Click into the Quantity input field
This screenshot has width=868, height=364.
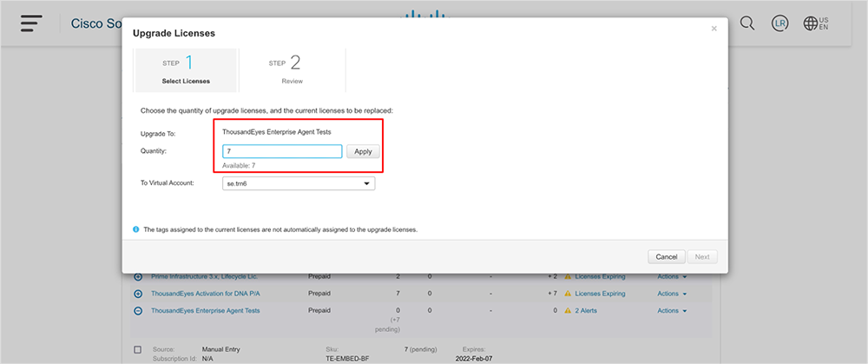(282, 151)
